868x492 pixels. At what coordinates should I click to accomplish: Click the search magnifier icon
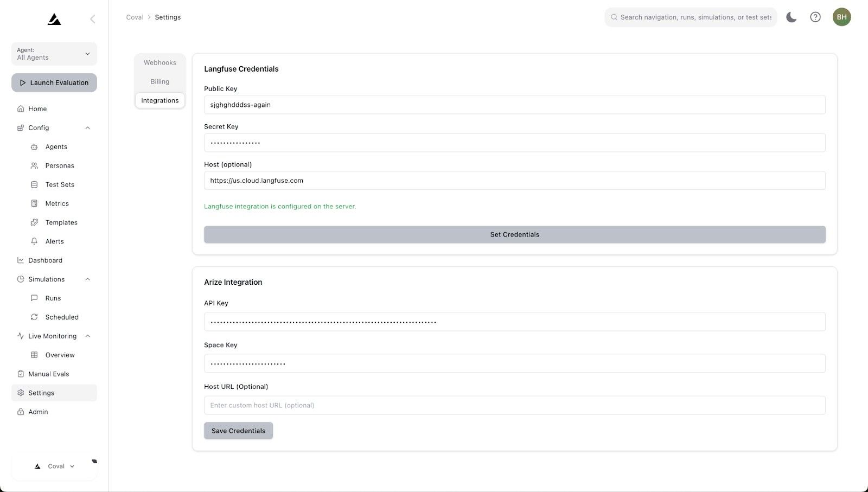coord(614,17)
